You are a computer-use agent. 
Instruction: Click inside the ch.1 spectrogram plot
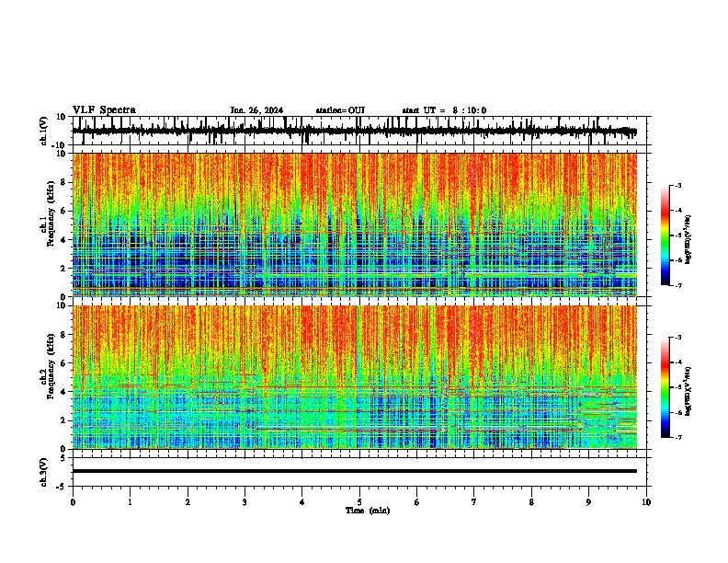(355, 224)
